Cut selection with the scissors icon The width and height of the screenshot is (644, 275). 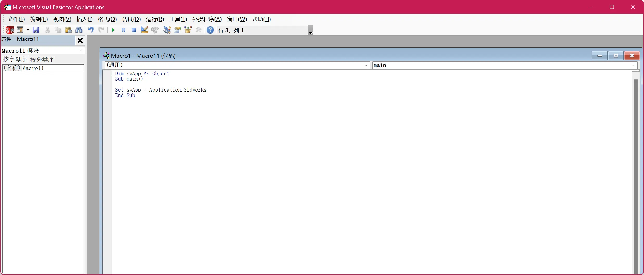[x=48, y=30]
